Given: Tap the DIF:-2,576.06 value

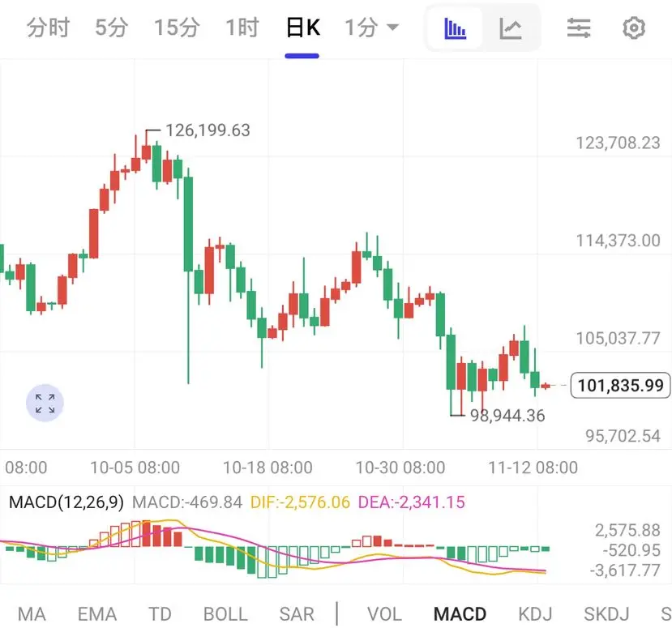Looking at the screenshot, I should click(x=300, y=502).
